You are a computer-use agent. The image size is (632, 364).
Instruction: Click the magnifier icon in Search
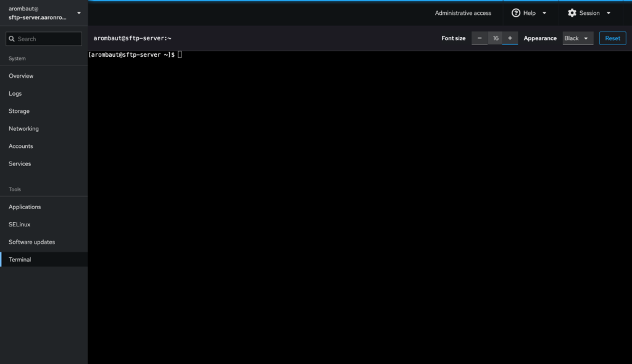(x=11, y=39)
